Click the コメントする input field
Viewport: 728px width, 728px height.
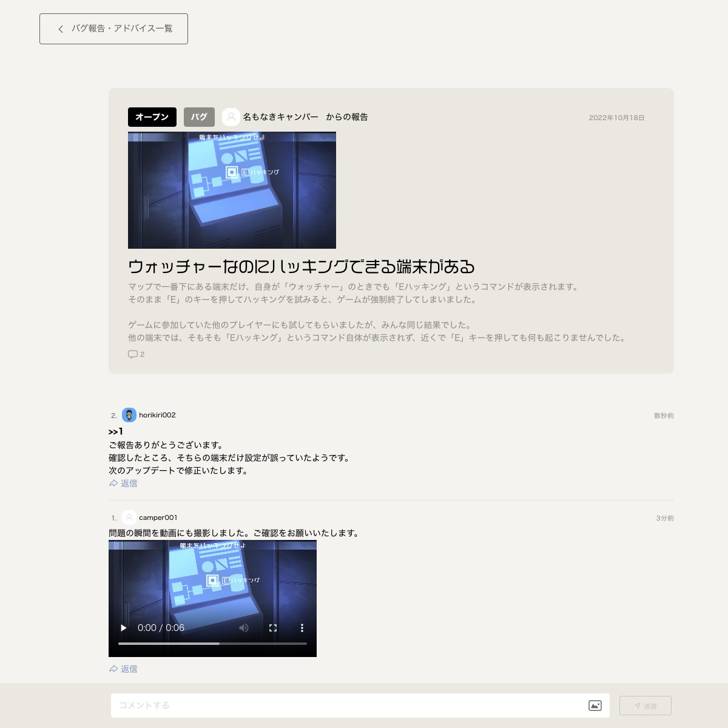[346, 706]
